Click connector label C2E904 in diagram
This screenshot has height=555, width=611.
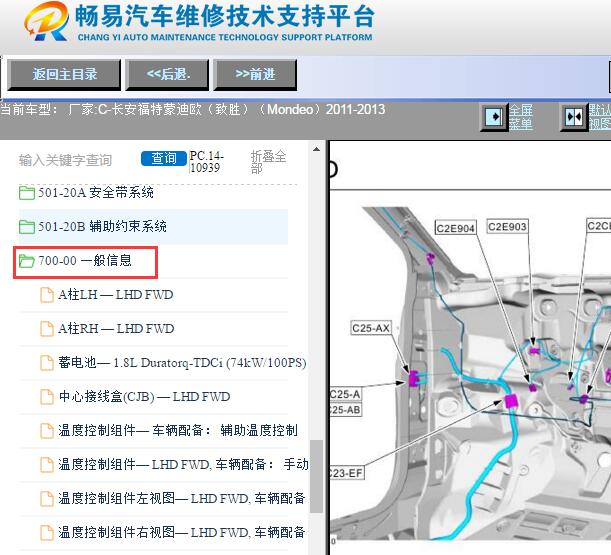pos(455,228)
